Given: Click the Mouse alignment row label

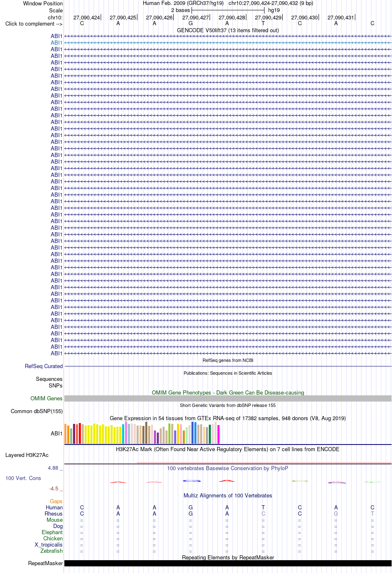Looking at the screenshot, I should (x=54, y=520).
